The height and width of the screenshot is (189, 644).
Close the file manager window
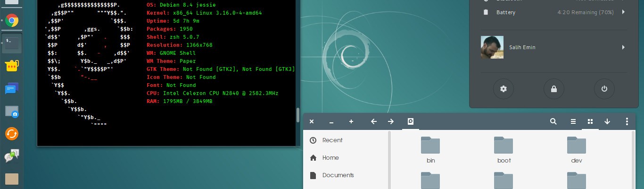312,121
